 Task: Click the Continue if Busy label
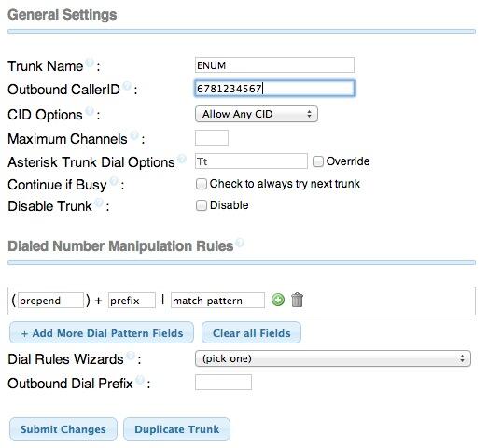coord(57,185)
